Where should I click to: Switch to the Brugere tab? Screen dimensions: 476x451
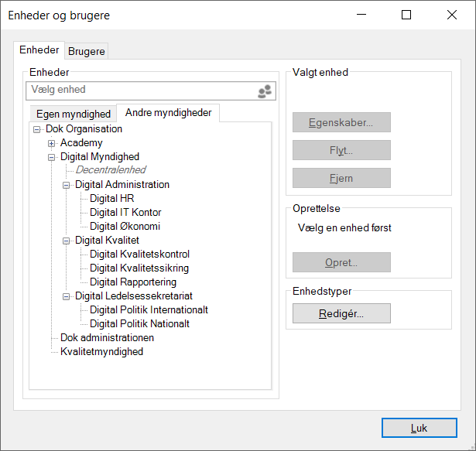tap(87, 52)
